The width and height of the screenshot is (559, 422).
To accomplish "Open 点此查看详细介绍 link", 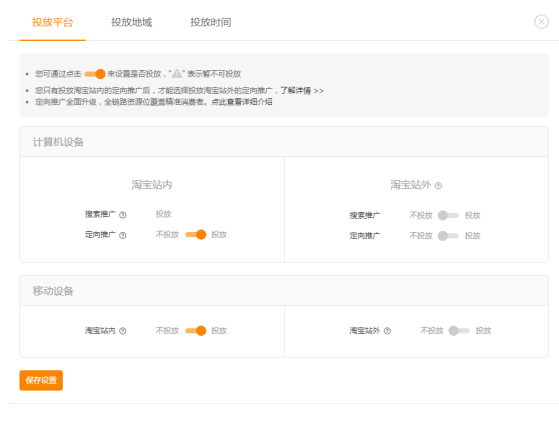I will 242,102.
